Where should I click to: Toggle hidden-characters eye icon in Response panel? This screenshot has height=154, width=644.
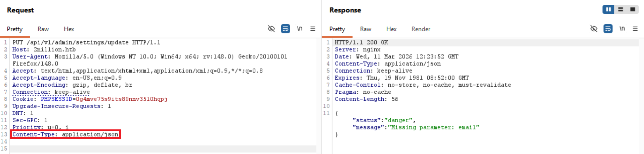coord(594,29)
